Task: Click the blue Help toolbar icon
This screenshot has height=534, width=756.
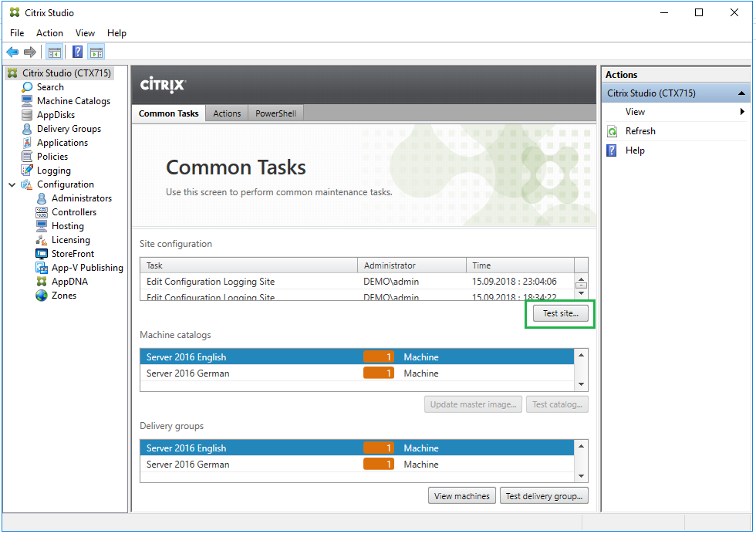Action: 78,52
